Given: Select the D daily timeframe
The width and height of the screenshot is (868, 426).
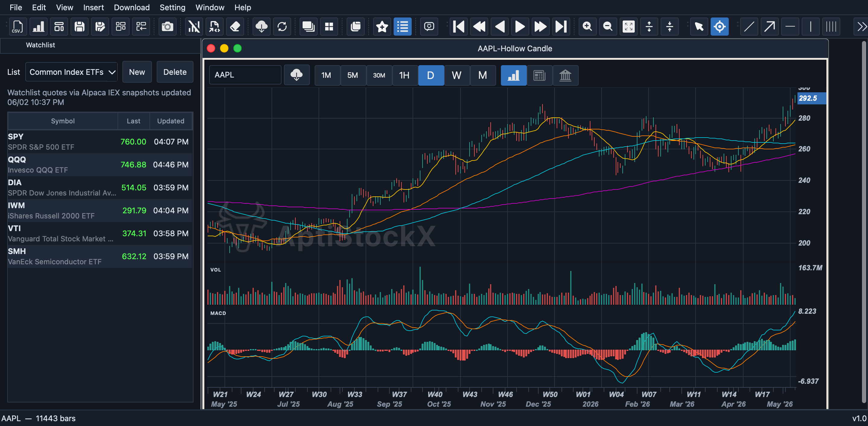Looking at the screenshot, I should [431, 75].
